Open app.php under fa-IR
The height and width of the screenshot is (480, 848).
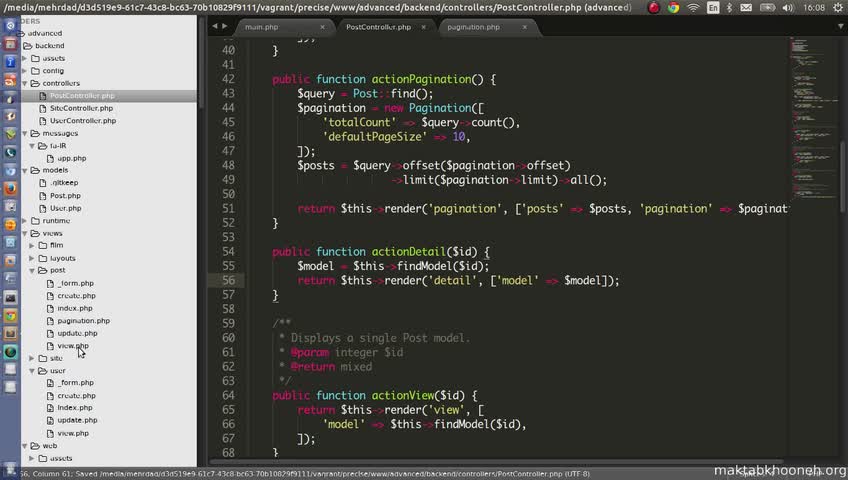pyautogui.click(x=71, y=158)
